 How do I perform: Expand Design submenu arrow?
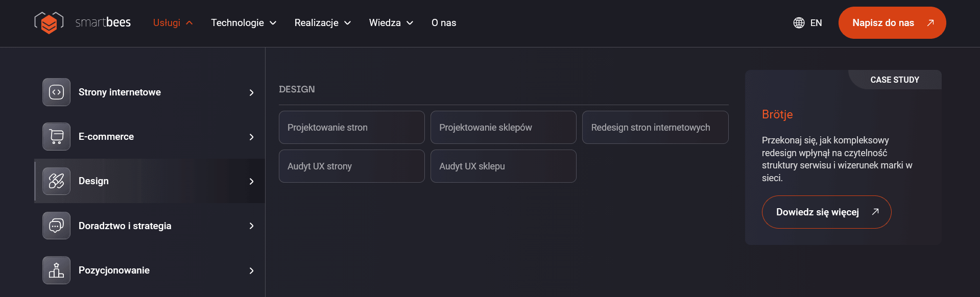tap(251, 181)
